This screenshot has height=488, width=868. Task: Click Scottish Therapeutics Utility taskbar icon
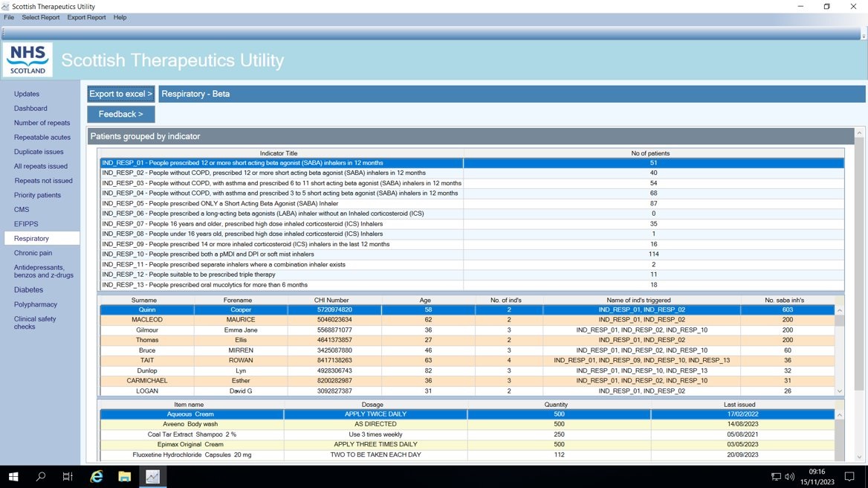click(152, 476)
